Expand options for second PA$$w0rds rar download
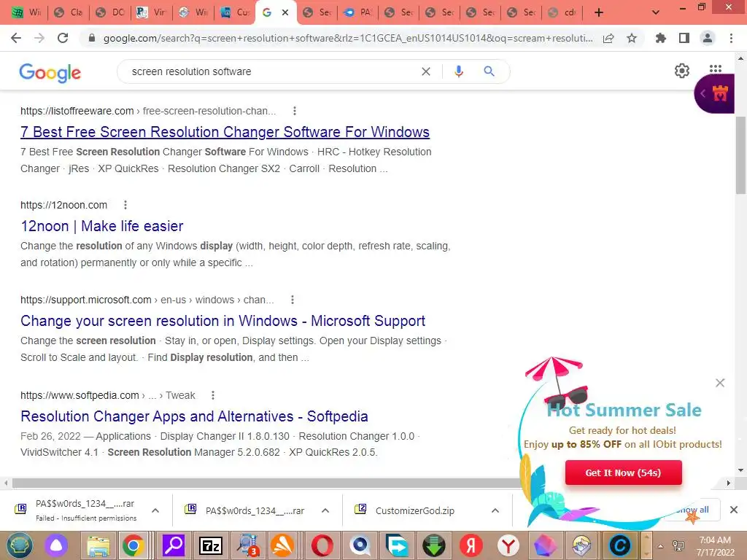Viewport: 747px width, 560px height. (x=325, y=510)
